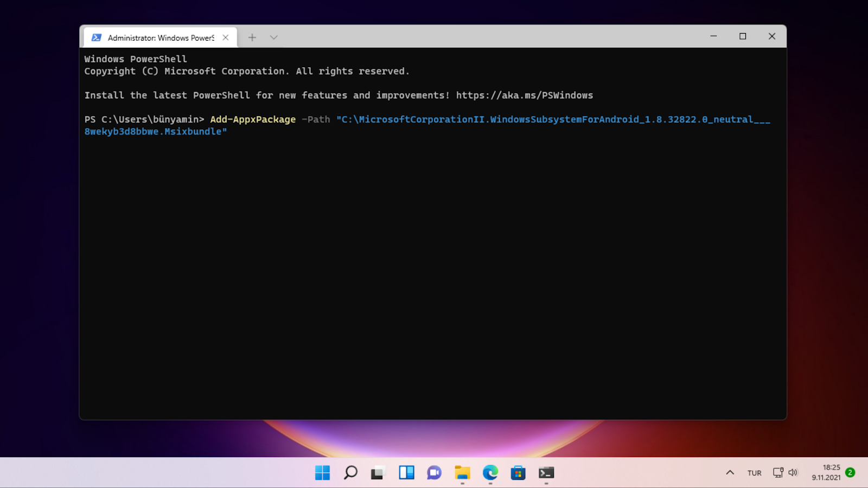Close the Administrator PowerShell tab
Screen dimensions: 868x488
pos(226,37)
